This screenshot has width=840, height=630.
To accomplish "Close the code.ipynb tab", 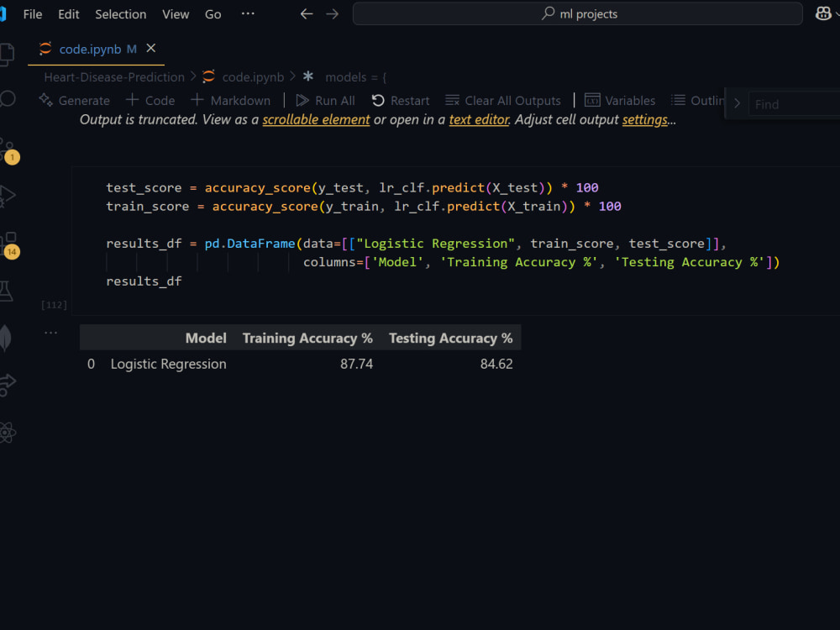I will coord(151,48).
